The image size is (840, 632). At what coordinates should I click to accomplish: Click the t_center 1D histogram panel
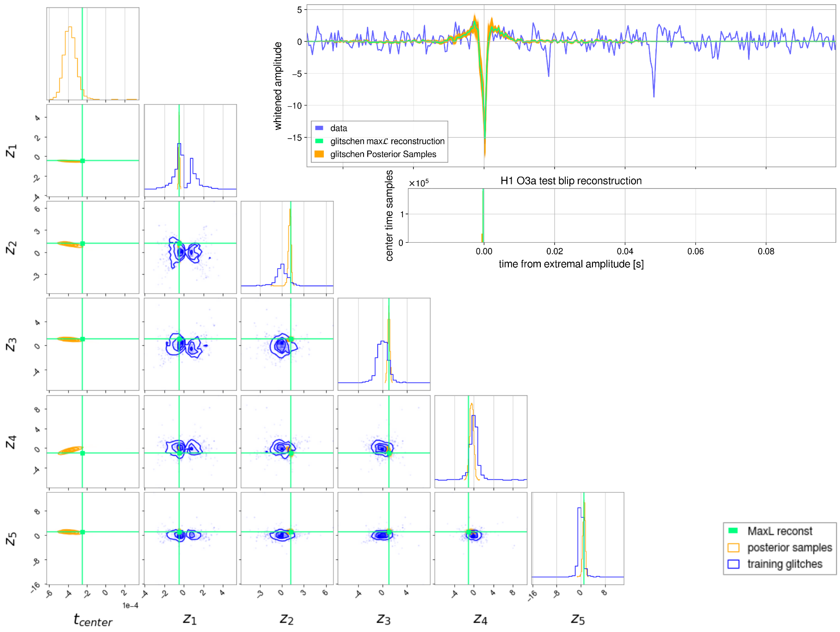(x=93, y=54)
